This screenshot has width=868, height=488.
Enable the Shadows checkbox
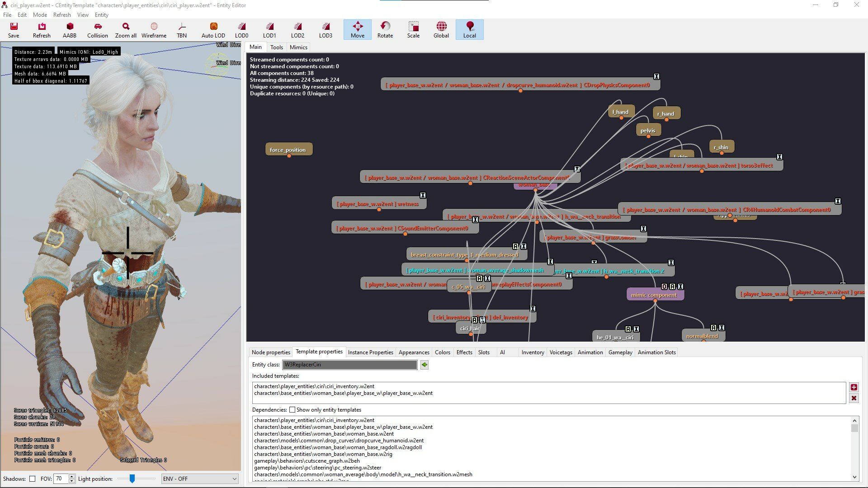[x=32, y=479]
